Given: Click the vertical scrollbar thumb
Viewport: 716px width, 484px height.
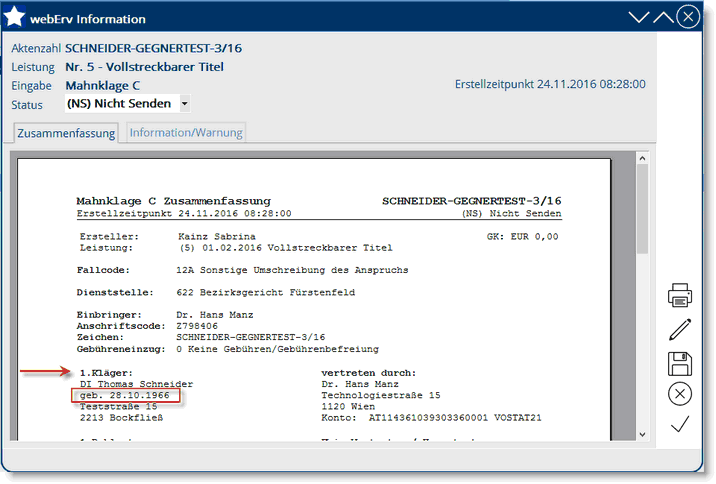Looking at the screenshot, I should tap(642, 209).
